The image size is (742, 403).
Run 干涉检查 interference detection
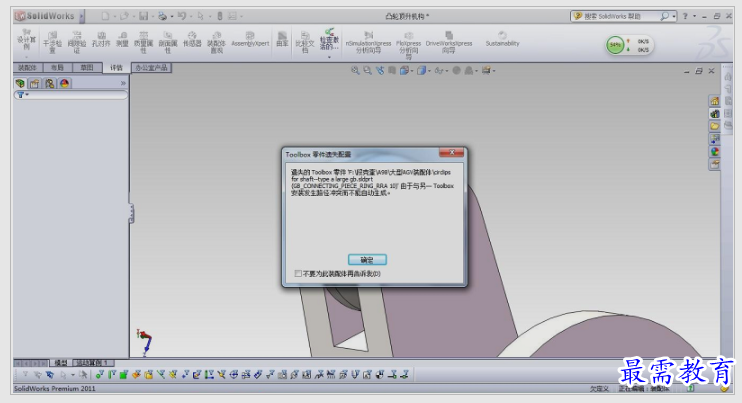pyautogui.click(x=52, y=42)
